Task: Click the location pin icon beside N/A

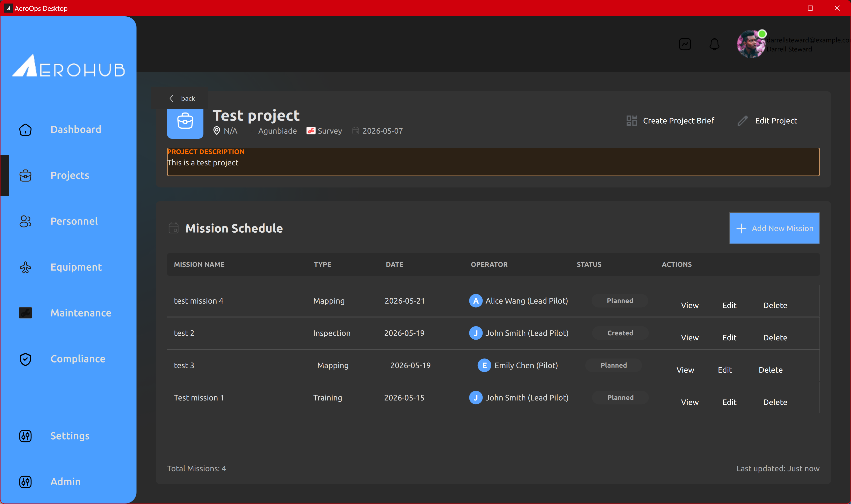Action: coord(217,131)
